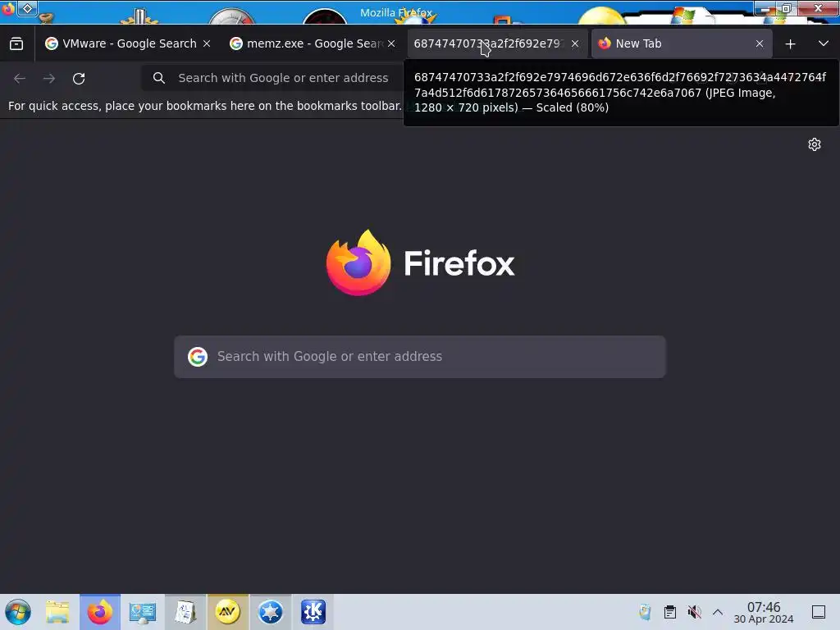840x630 pixels.
Task: Close the VMware - Google Search tab
Action: click(207, 43)
